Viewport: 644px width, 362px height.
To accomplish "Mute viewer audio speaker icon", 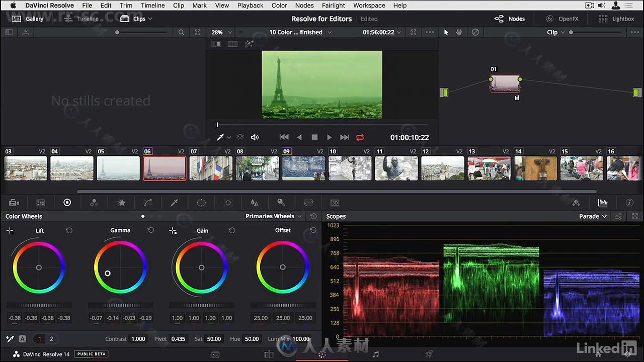I will (x=255, y=137).
